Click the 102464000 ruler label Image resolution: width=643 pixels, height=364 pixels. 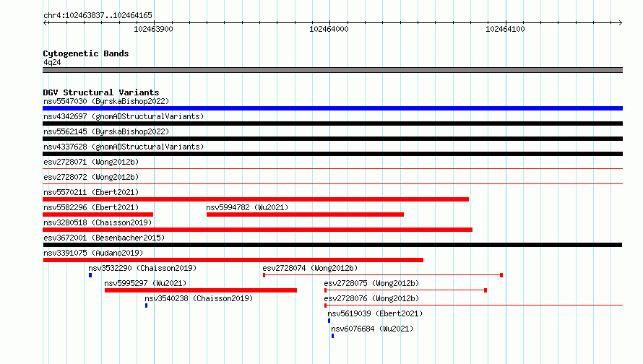click(x=329, y=29)
